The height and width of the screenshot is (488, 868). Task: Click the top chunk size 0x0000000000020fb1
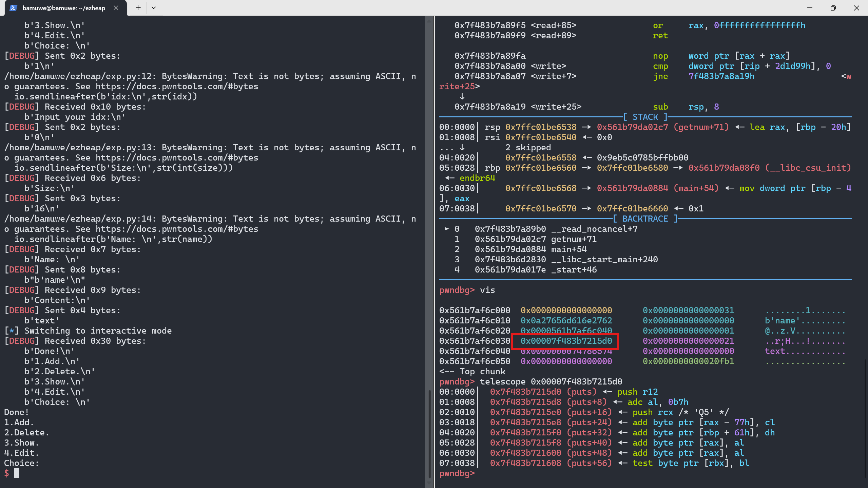click(688, 361)
